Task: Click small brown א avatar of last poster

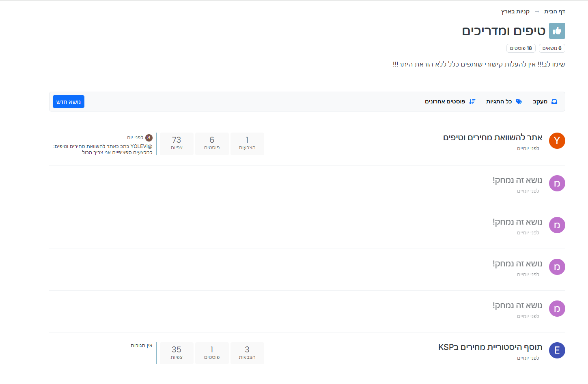Action: (149, 138)
